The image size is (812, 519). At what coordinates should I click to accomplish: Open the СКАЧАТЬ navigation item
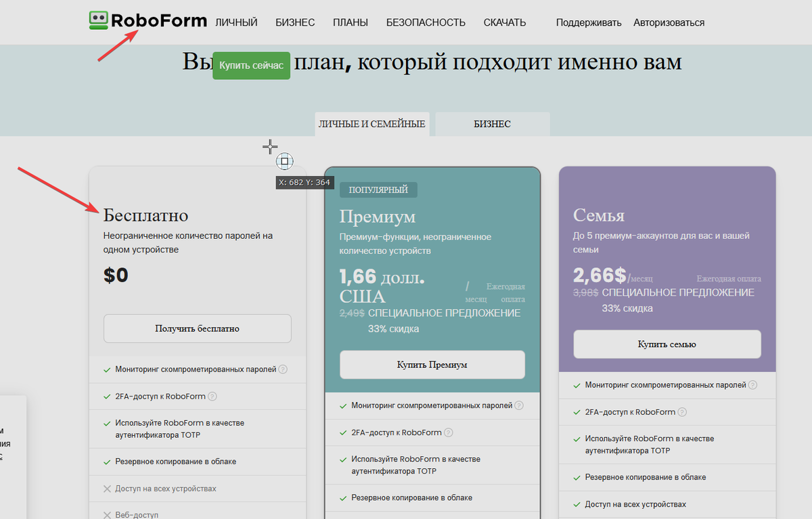pyautogui.click(x=505, y=22)
